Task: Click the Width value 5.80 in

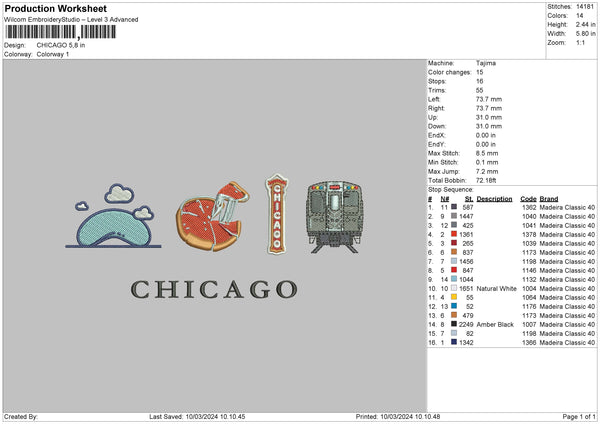Action: coord(586,34)
